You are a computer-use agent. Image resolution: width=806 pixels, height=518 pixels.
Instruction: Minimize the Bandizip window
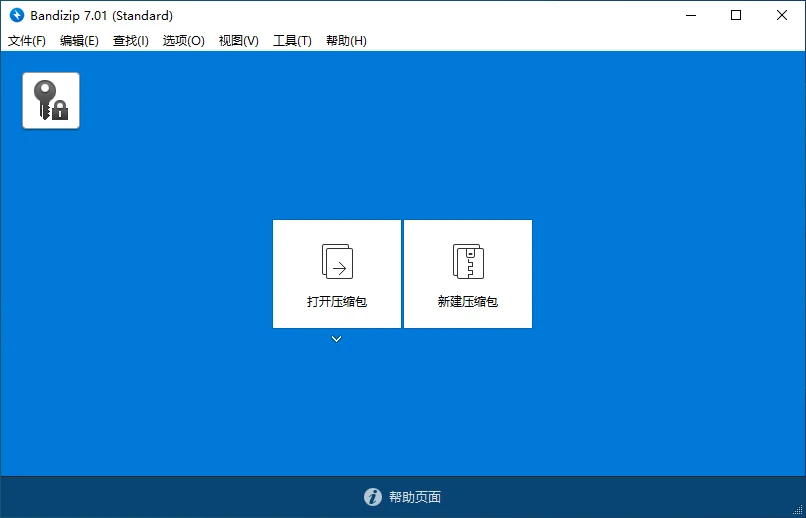691,15
